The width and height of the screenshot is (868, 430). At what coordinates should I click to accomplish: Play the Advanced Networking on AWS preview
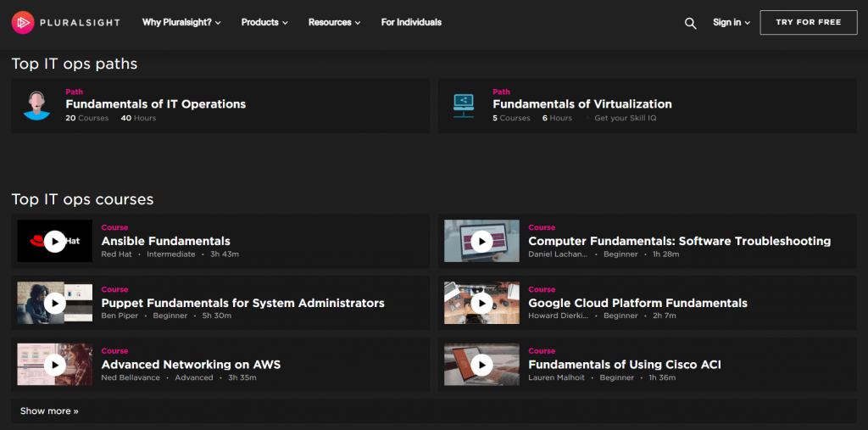pos(54,365)
